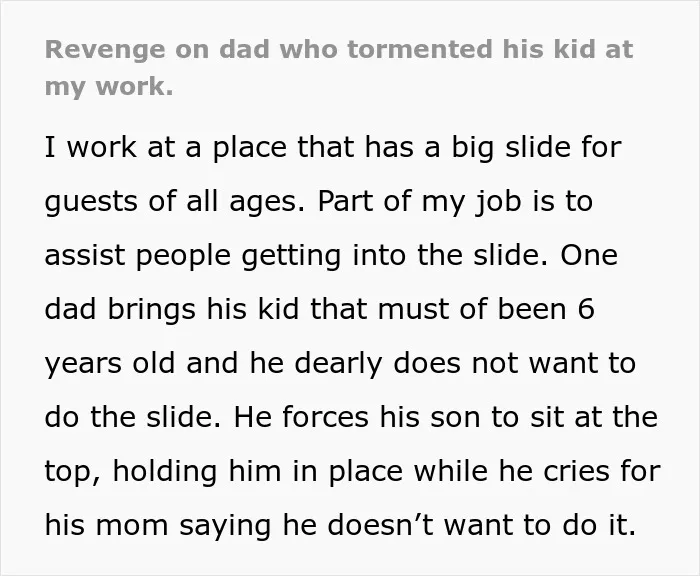Select the word "mom" in the last line
Viewport: 700px width, 576px height.
pos(132,526)
